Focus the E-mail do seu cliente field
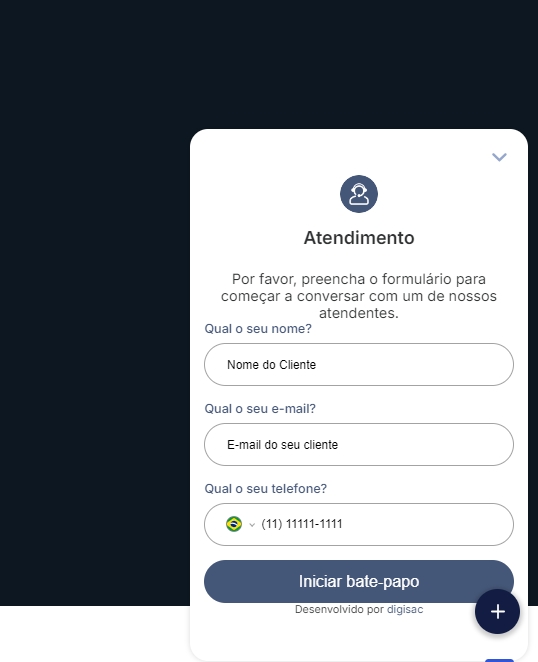 pyautogui.click(x=359, y=445)
